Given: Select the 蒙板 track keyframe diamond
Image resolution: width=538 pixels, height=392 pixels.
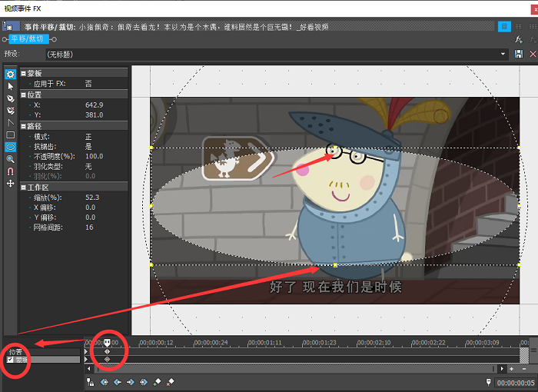Looking at the screenshot, I should click(x=107, y=359).
